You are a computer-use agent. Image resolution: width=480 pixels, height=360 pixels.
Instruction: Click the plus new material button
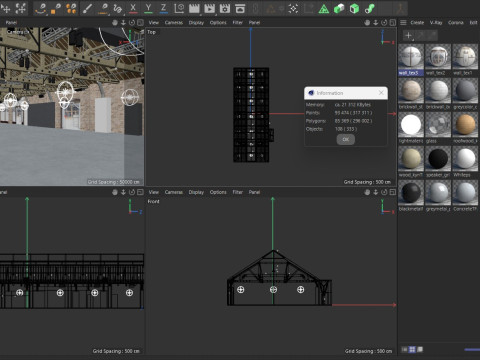408,35
